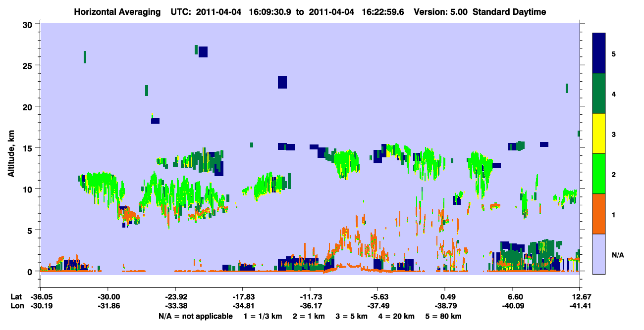The image size is (644, 330).
Task: Click longitude value -37.49
Action: pos(377,306)
